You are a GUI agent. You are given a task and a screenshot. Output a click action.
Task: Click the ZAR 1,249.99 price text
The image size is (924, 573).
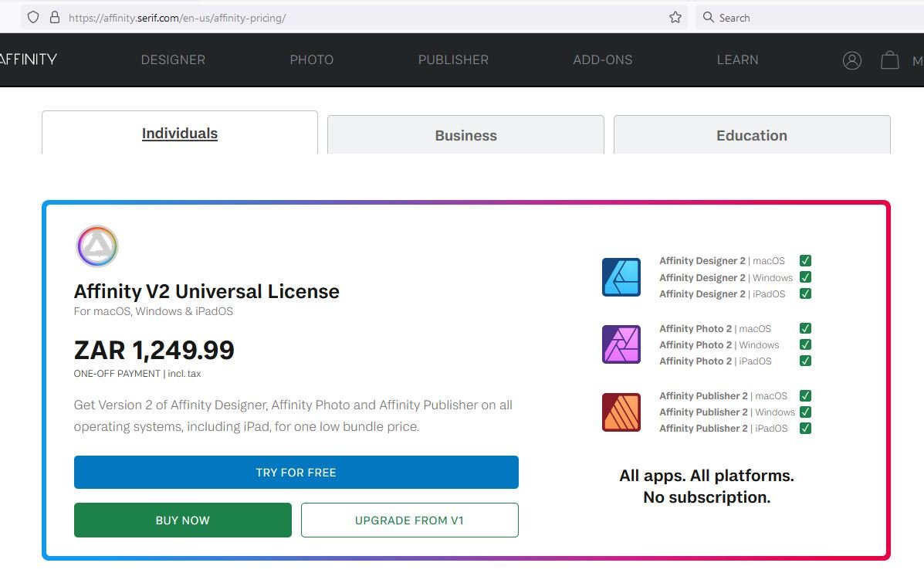tap(154, 350)
